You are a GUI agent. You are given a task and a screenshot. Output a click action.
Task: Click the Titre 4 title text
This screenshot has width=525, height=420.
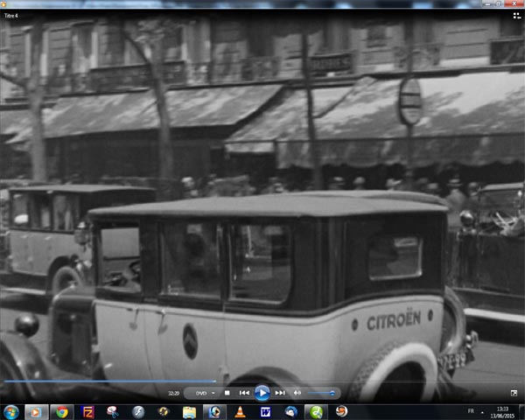click(x=11, y=16)
